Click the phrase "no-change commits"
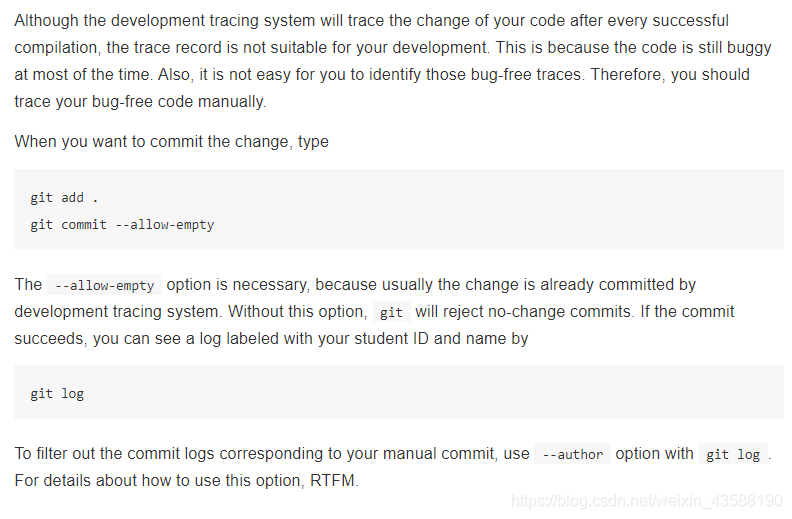The width and height of the screenshot is (792, 519). pyautogui.click(x=558, y=311)
